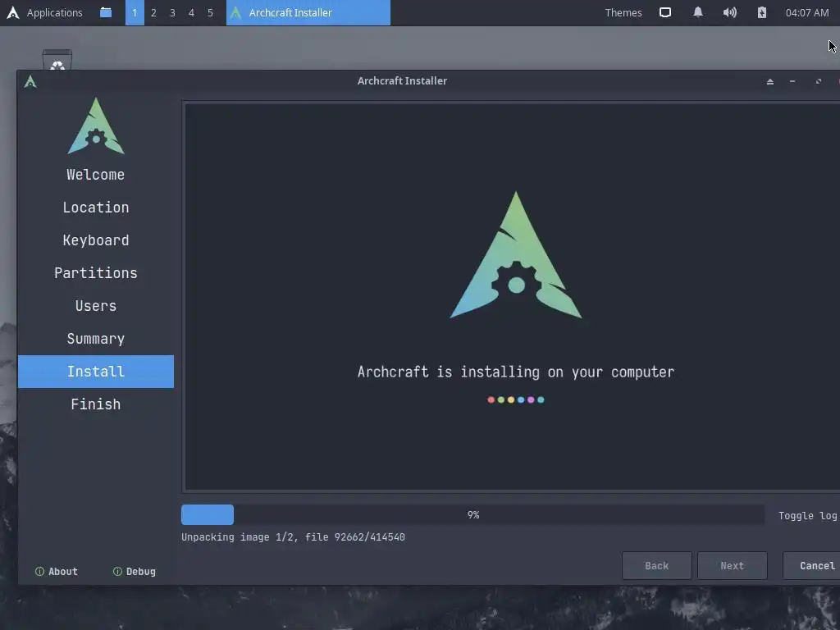Switch to workspace 4
The width and height of the screenshot is (840, 630).
point(191,12)
